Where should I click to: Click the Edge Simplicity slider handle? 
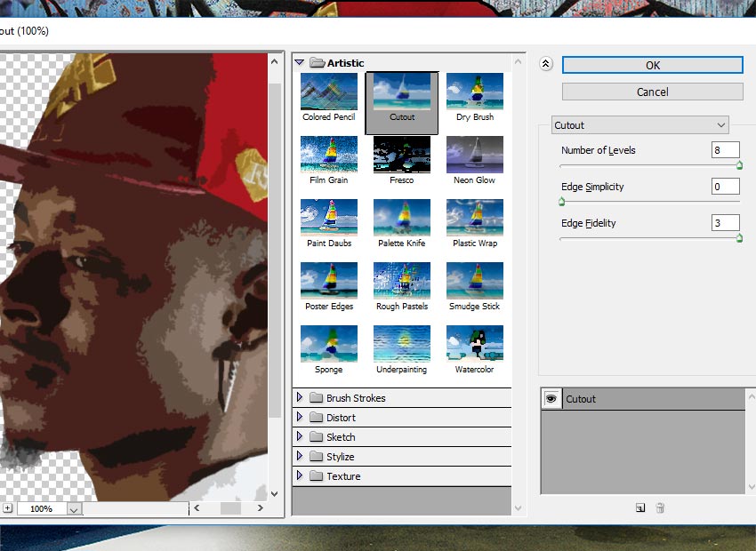tap(561, 202)
